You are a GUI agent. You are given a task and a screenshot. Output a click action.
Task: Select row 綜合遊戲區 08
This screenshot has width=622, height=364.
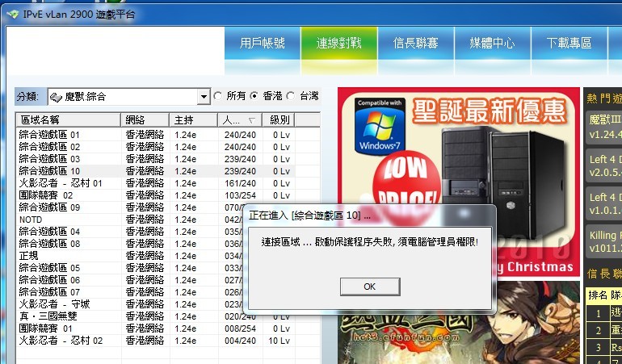tap(129, 244)
